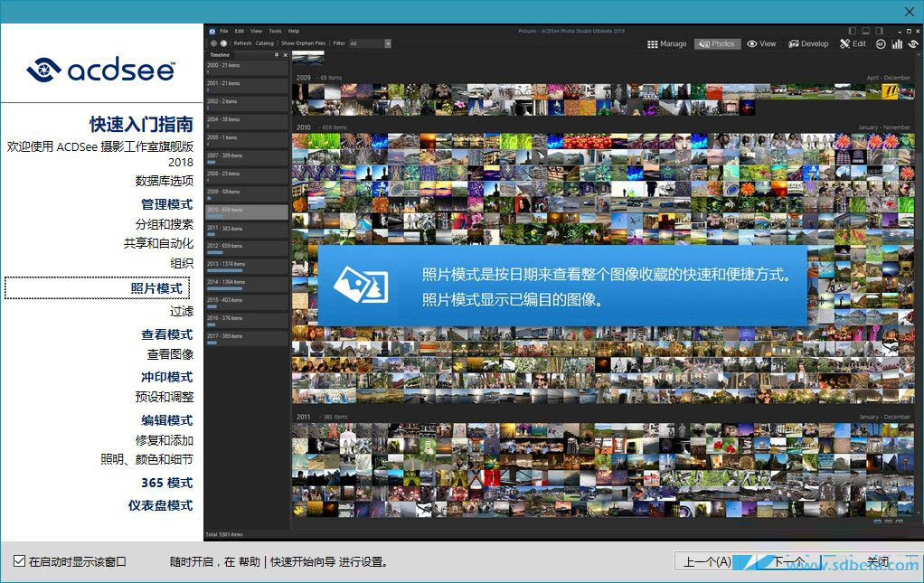Open 数据库选项 guide link
The image size is (924, 583).
tap(164, 181)
